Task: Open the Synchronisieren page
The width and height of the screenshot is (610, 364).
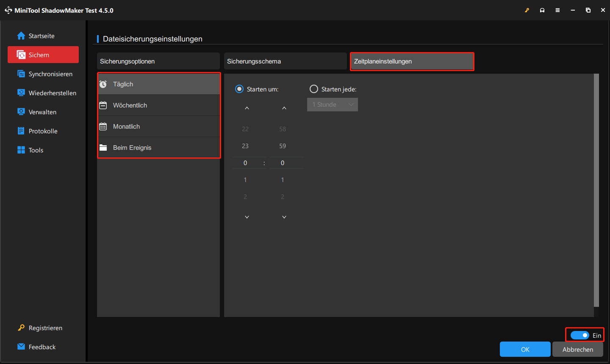Action: pyautogui.click(x=43, y=74)
